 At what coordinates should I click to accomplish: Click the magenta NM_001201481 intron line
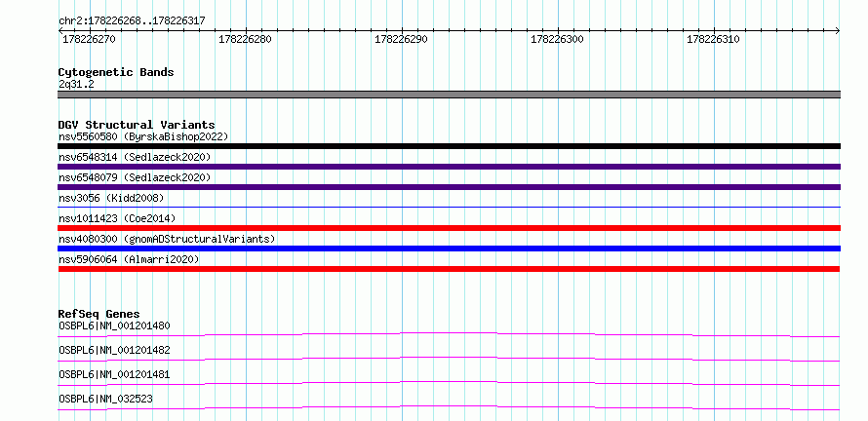coord(449,383)
